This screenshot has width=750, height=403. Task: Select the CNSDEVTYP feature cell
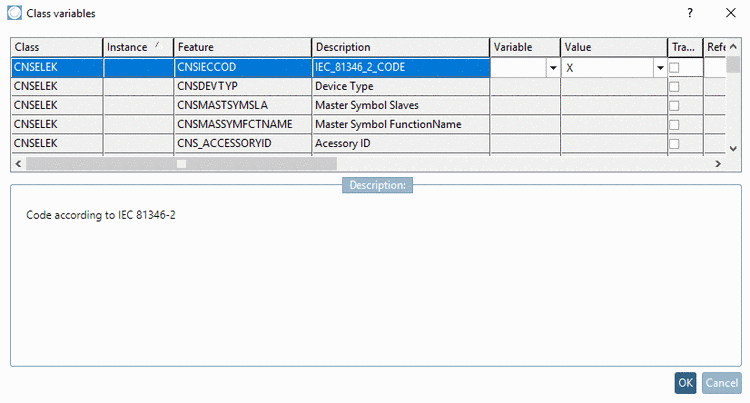[243, 87]
